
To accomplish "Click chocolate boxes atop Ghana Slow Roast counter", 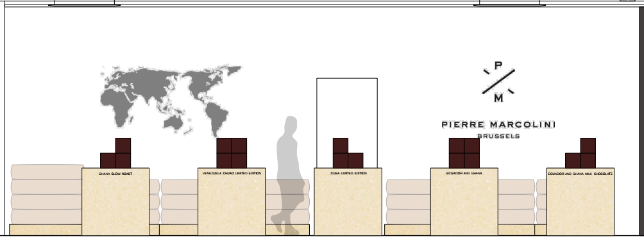I will (x=115, y=153).
